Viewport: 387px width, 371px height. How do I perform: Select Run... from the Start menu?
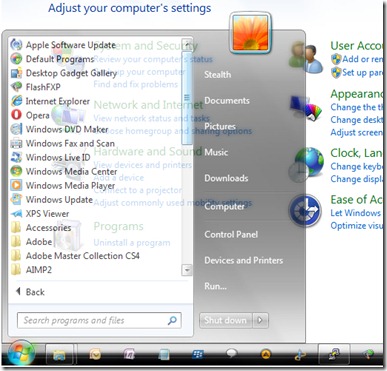coord(215,286)
